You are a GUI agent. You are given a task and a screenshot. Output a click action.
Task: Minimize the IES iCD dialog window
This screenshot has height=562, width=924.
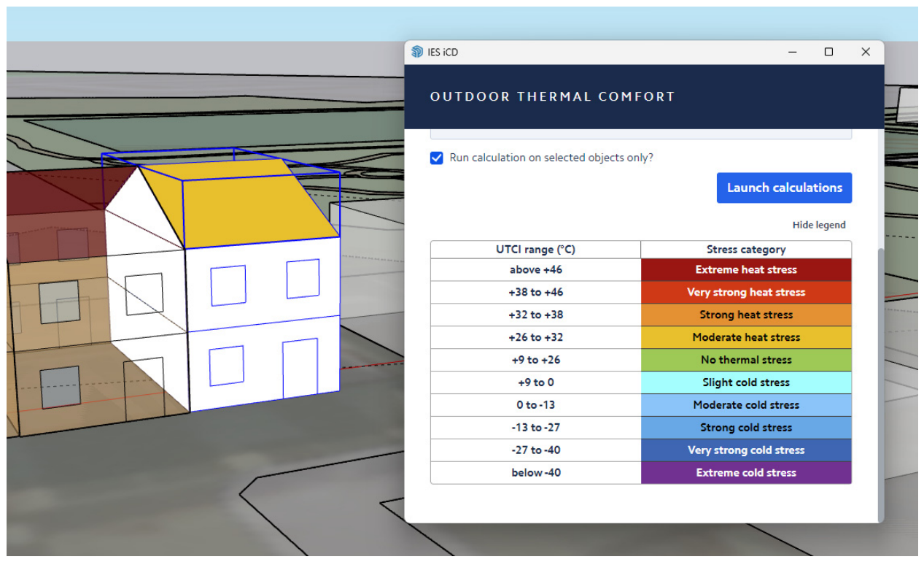coord(793,52)
